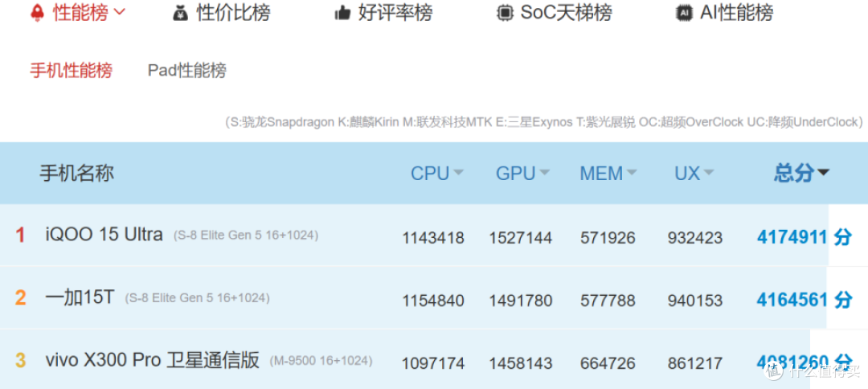Image resolution: width=868 pixels, height=389 pixels.
Task: Click GPU score 1491780
Action: (x=520, y=301)
